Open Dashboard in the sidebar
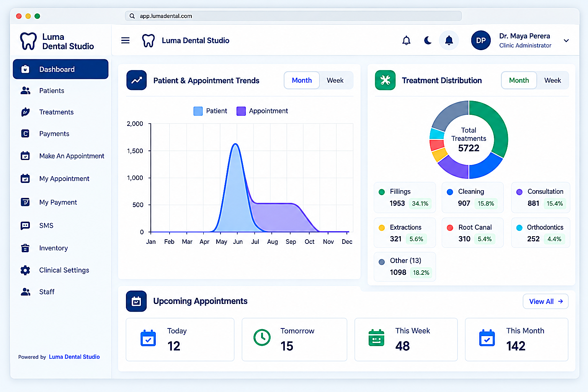The height and width of the screenshot is (392, 588). [x=60, y=69]
